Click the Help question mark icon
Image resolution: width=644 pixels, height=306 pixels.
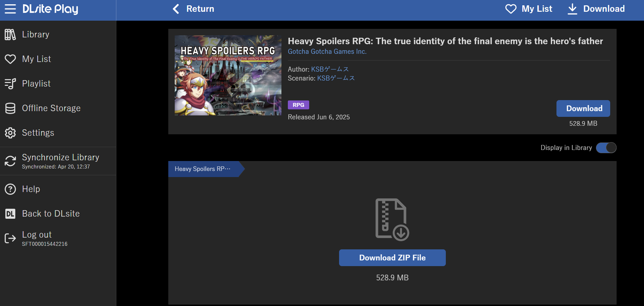tap(10, 189)
